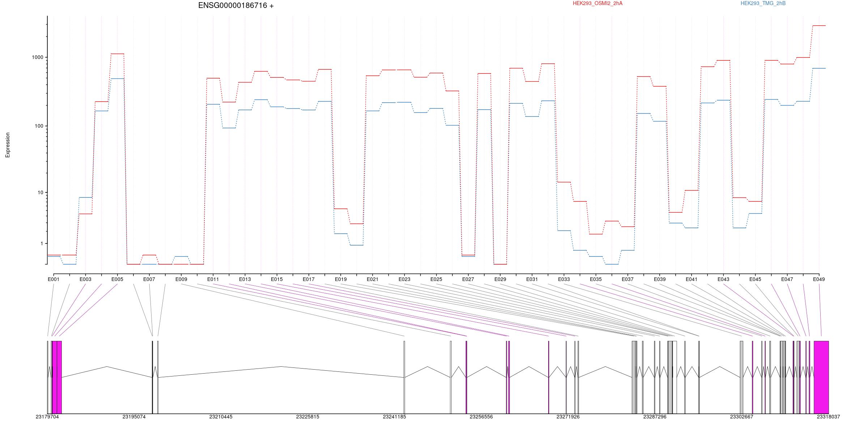The height and width of the screenshot is (434, 868).
Task: Select exon label E037
Action: 627,279
